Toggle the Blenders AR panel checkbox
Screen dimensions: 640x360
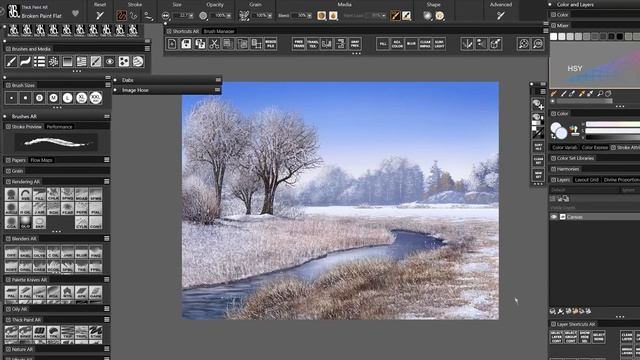pos(8,239)
